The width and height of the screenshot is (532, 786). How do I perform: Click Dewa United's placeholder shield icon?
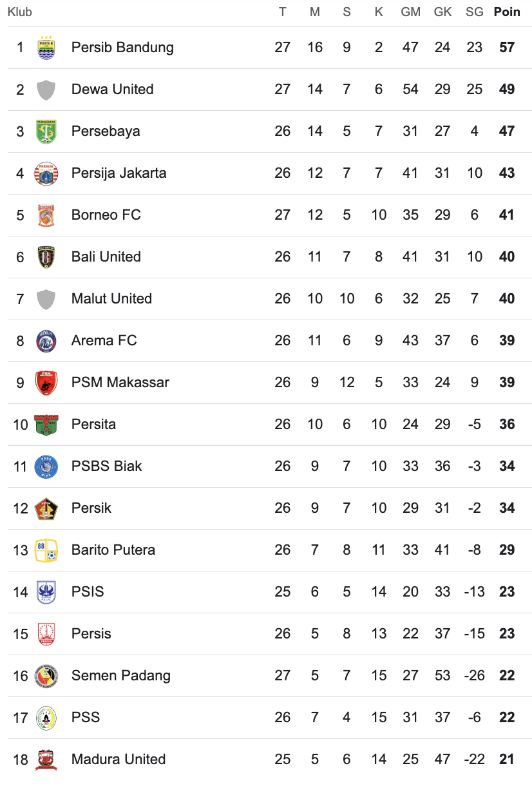[x=46, y=90]
